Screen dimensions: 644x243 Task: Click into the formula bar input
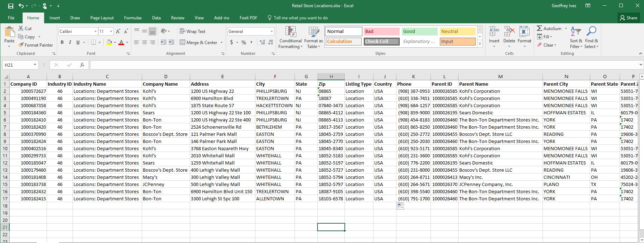[364, 65]
